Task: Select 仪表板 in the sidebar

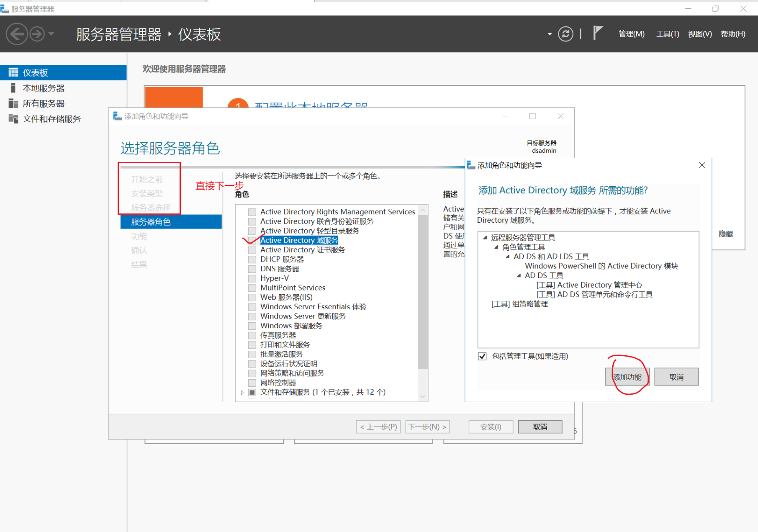Action: tap(63, 72)
